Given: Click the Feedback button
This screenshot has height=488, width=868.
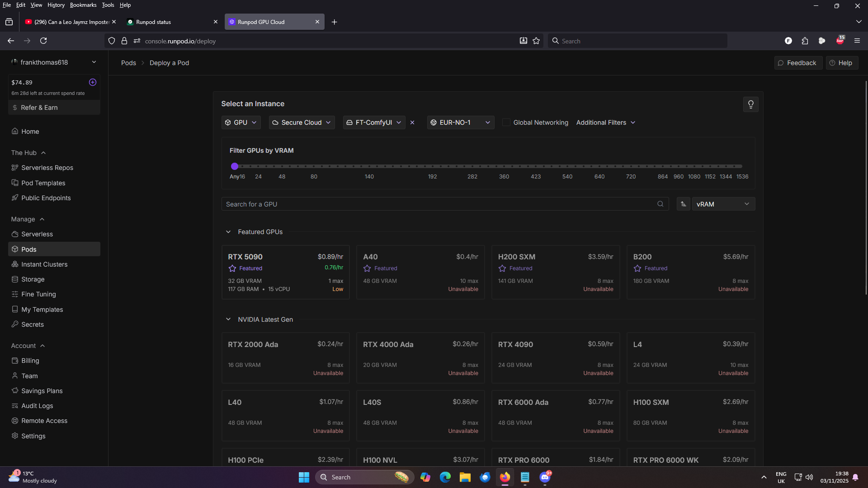Looking at the screenshot, I should 797,63.
